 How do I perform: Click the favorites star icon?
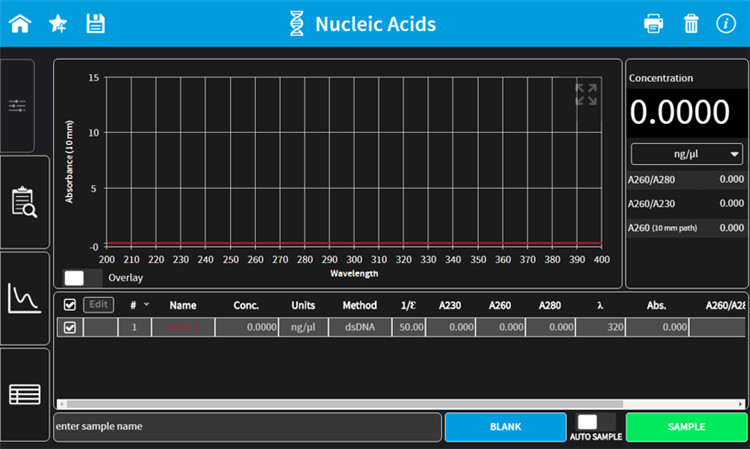[59, 23]
